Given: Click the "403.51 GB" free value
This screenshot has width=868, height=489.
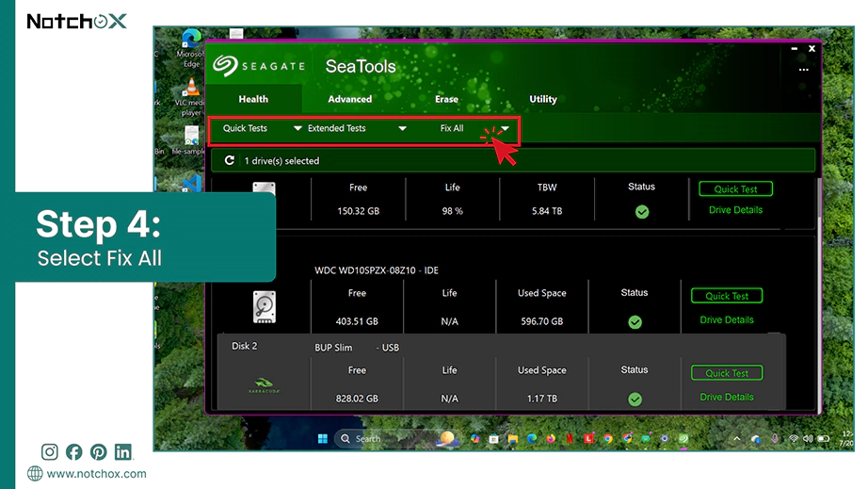Looking at the screenshot, I should pyautogui.click(x=357, y=321).
